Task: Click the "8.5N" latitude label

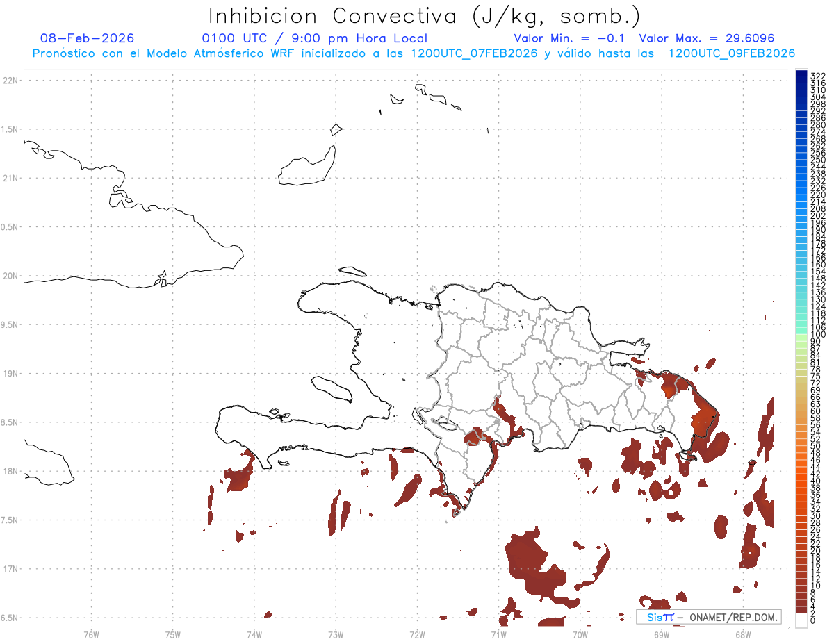Action: 10,422
